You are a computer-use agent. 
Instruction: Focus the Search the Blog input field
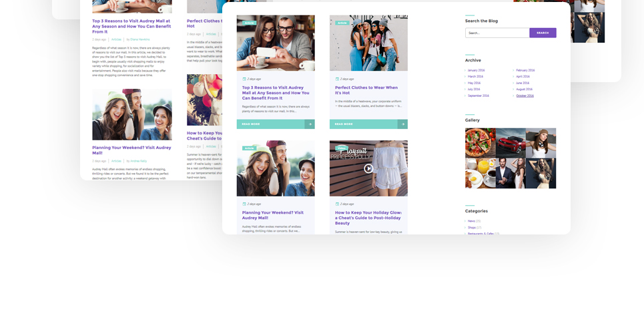pos(497,33)
